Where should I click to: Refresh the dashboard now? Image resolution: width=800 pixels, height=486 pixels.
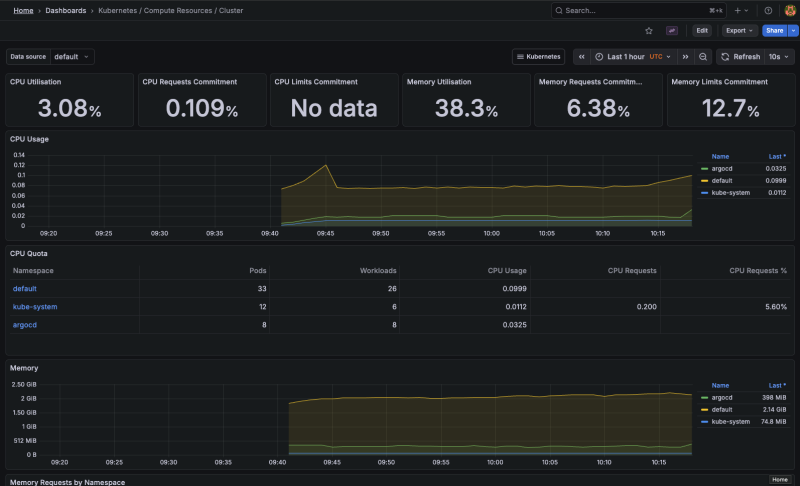pos(741,57)
